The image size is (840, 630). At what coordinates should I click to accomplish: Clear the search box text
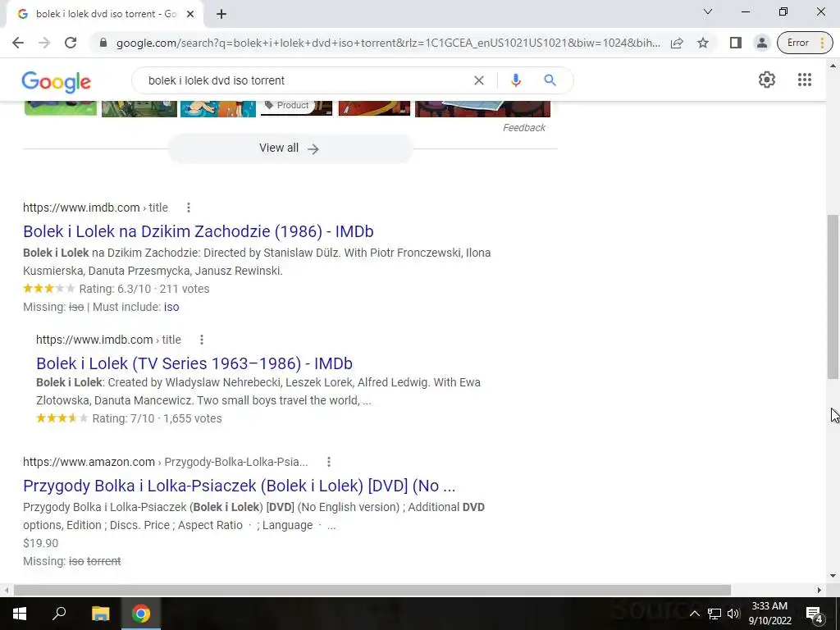[479, 80]
